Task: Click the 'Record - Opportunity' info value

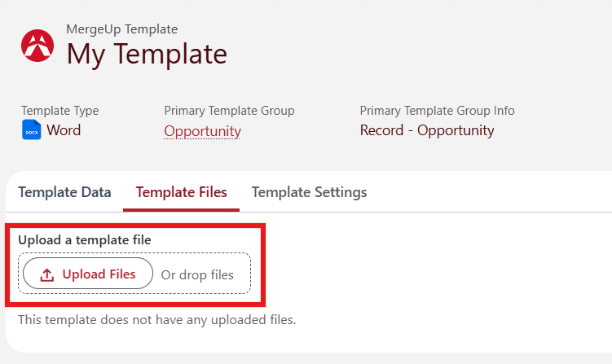Action: (427, 130)
